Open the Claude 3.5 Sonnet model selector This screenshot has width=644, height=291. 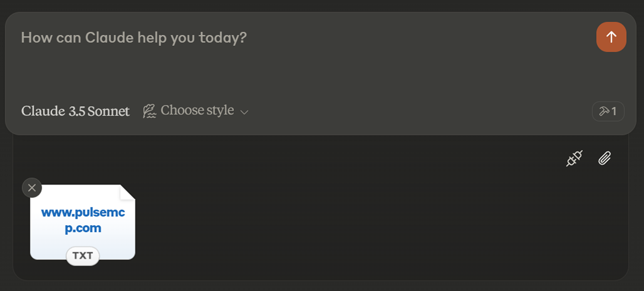pos(75,111)
